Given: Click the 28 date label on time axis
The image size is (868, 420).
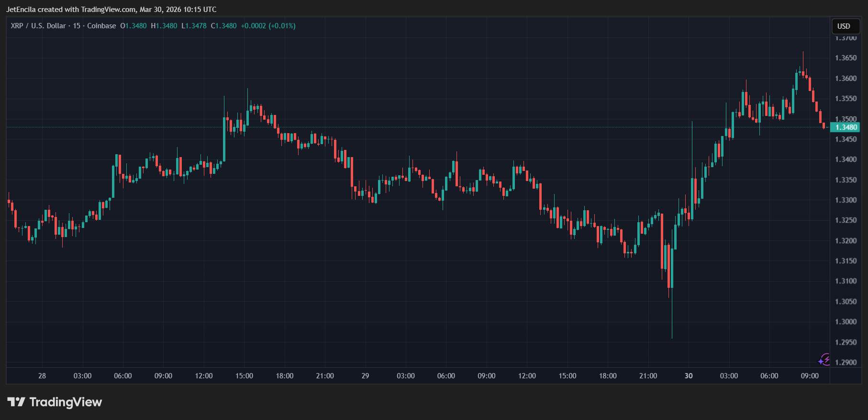Looking at the screenshot, I should click(42, 376).
